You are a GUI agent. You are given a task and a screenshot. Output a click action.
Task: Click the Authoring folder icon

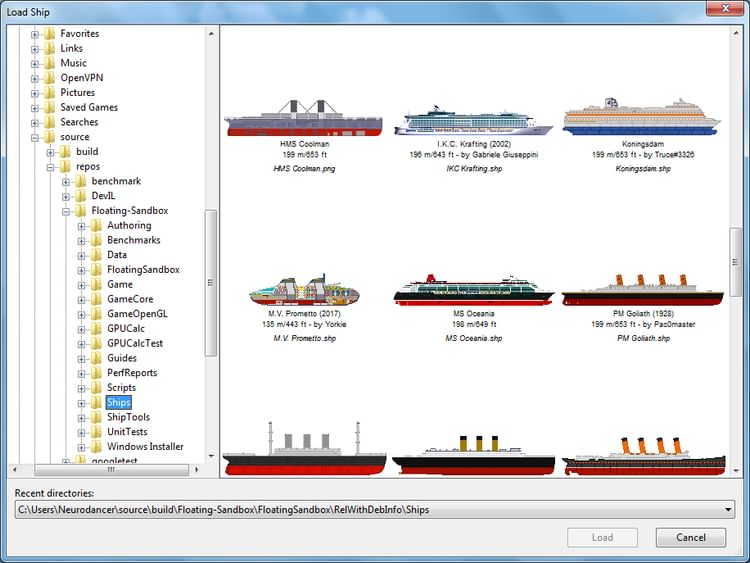tap(97, 226)
